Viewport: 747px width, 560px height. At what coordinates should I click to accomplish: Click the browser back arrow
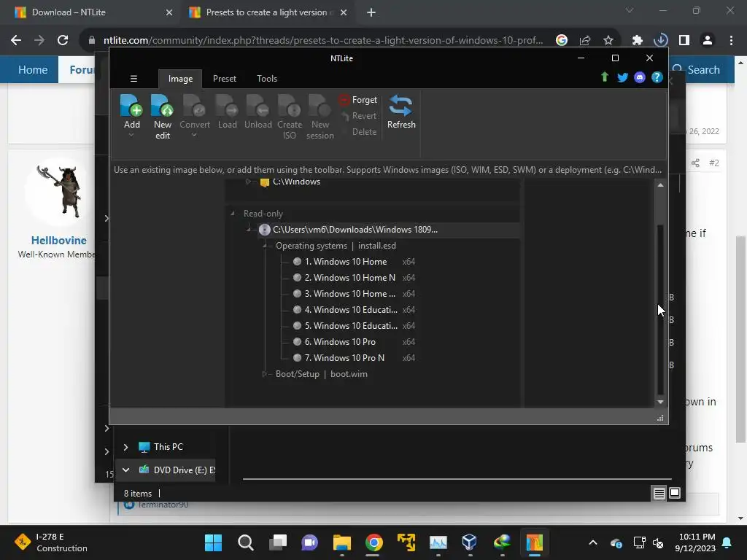16,41
